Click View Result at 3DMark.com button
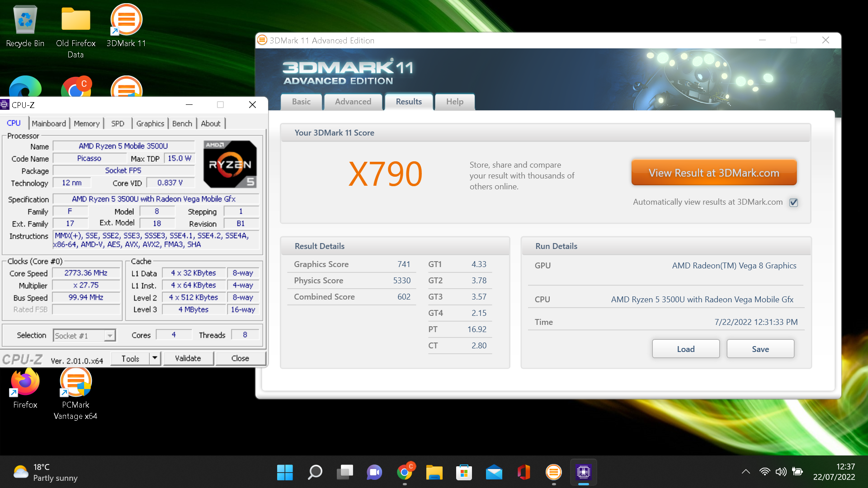The image size is (868, 488). click(x=714, y=173)
